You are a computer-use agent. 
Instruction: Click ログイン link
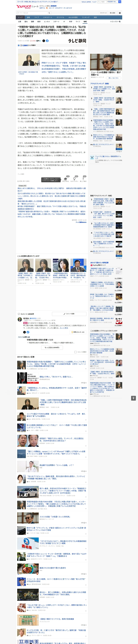tap(42, 8)
